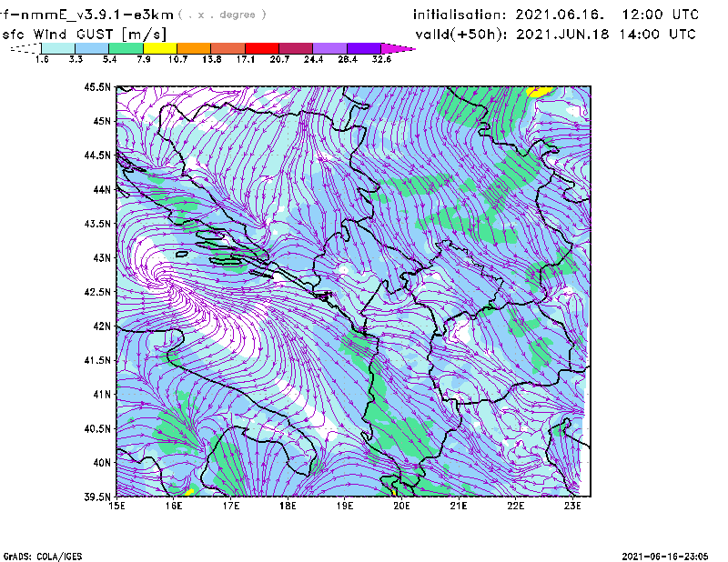Viewport: 728px width, 562px height.
Task: Click the valid time '14:00 UTC'
Action: 657,35
